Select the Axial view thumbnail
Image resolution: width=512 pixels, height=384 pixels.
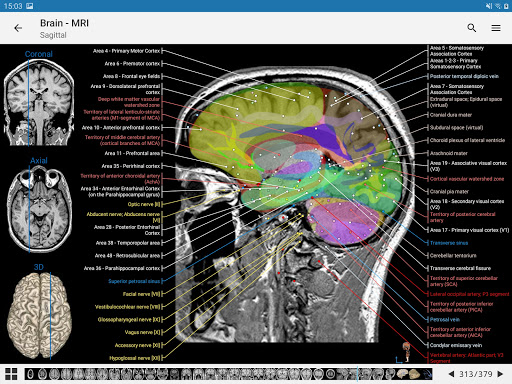tap(40, 209)
